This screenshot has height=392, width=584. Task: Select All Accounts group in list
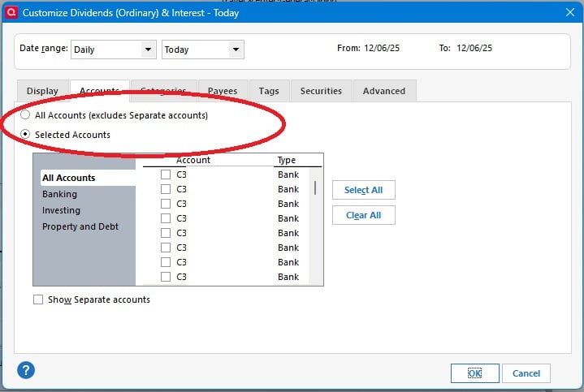[88, 178]
